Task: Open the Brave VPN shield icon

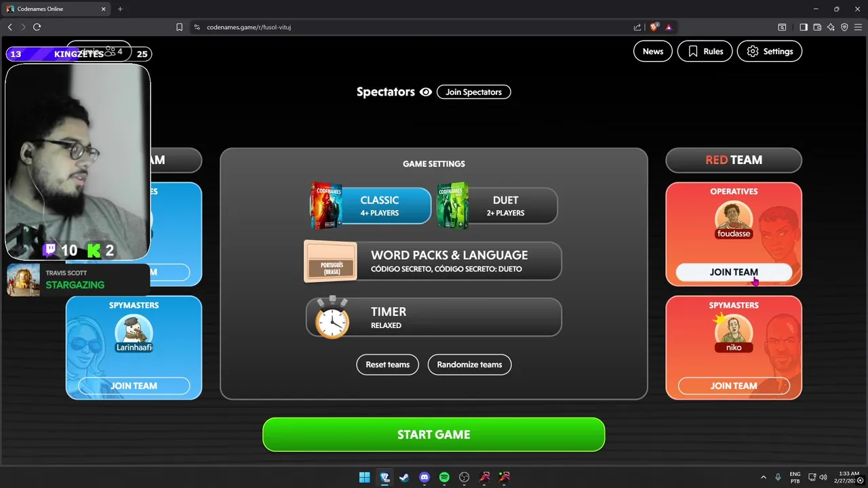Action: (x=844, y=27)
